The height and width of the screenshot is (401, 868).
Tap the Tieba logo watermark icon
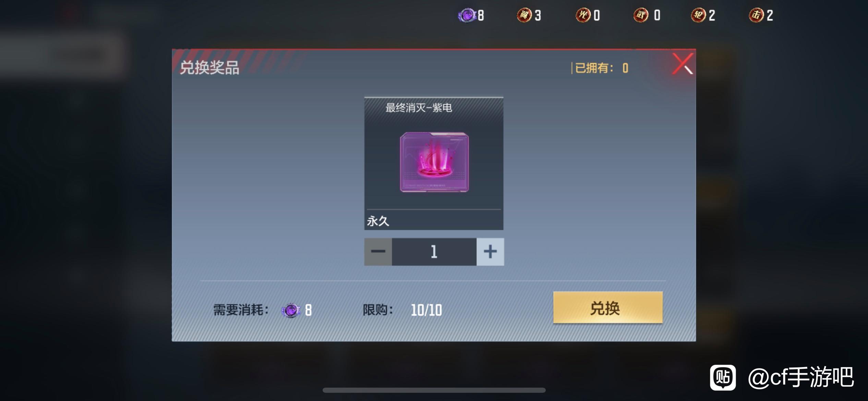point(723,378)
